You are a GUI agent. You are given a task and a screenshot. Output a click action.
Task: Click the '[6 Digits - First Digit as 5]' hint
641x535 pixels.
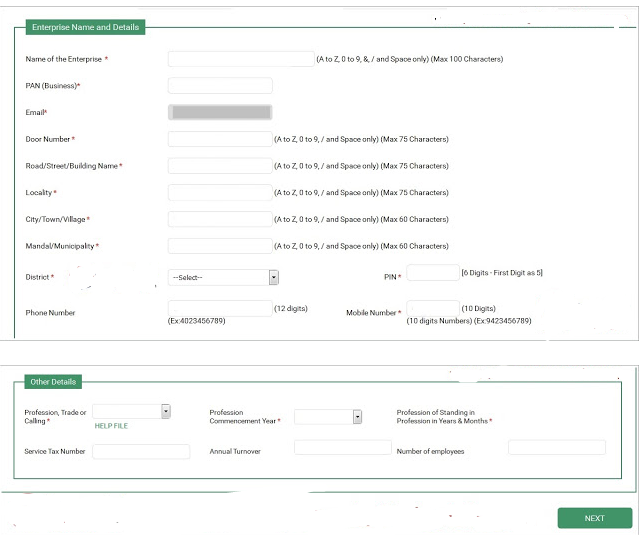click(502, 273)
